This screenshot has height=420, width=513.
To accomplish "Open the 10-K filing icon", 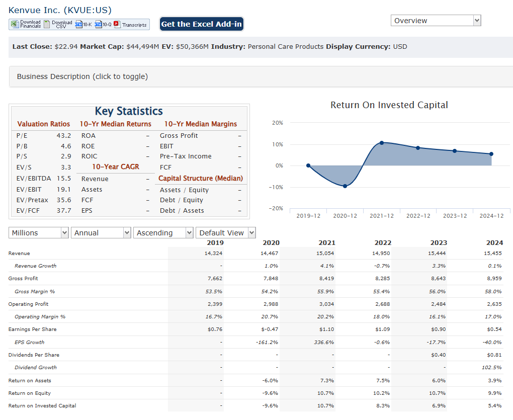I will pos(78,24).
